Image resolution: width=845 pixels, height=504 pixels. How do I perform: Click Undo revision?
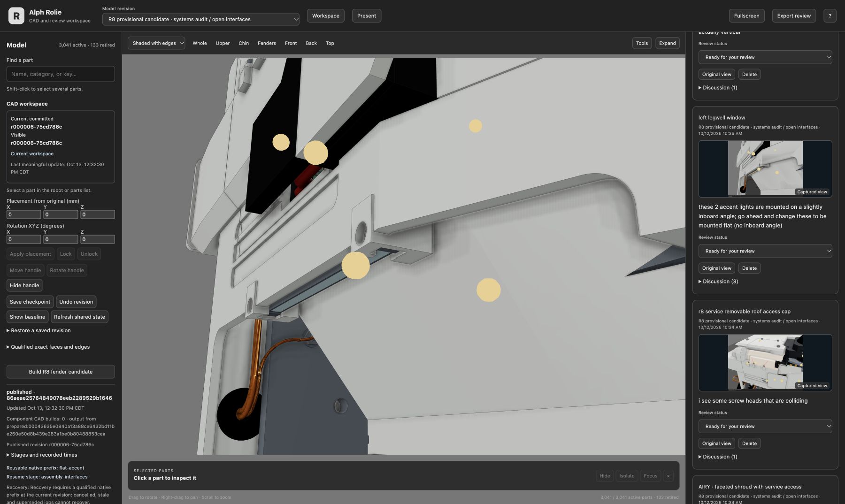coord(76,302)
